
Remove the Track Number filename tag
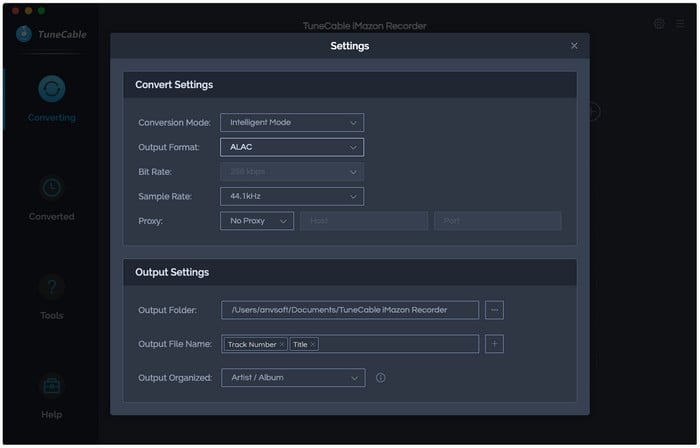coord(282,344)
